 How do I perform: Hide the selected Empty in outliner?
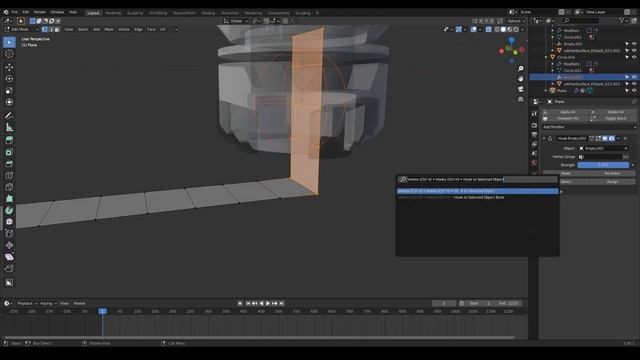pos(634,77)
